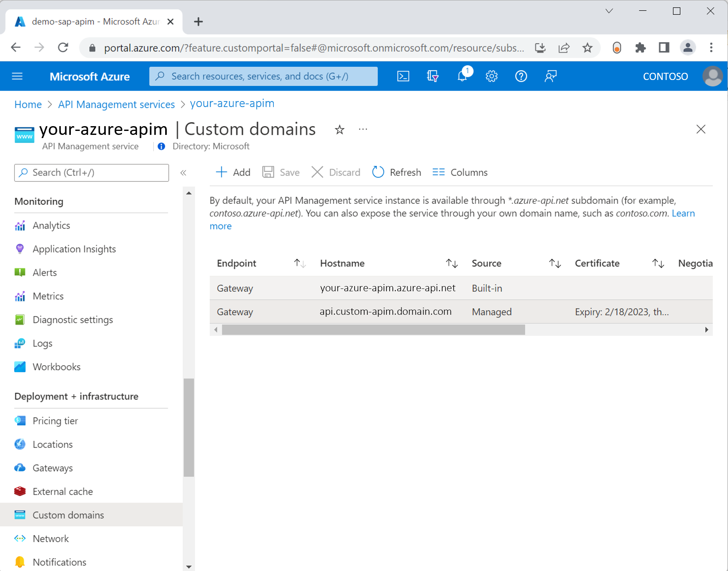
Task: Sort table by Endpoint column arrows
Action: point(300,263)
